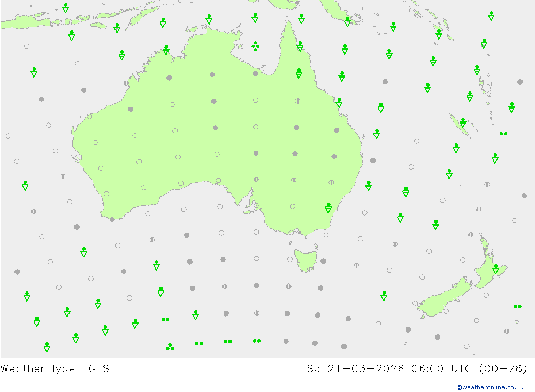Viewport: 535px width, 392px height.
Task: Select the shower symbol on New Caledonia
Action: click(x=463, y=122)
